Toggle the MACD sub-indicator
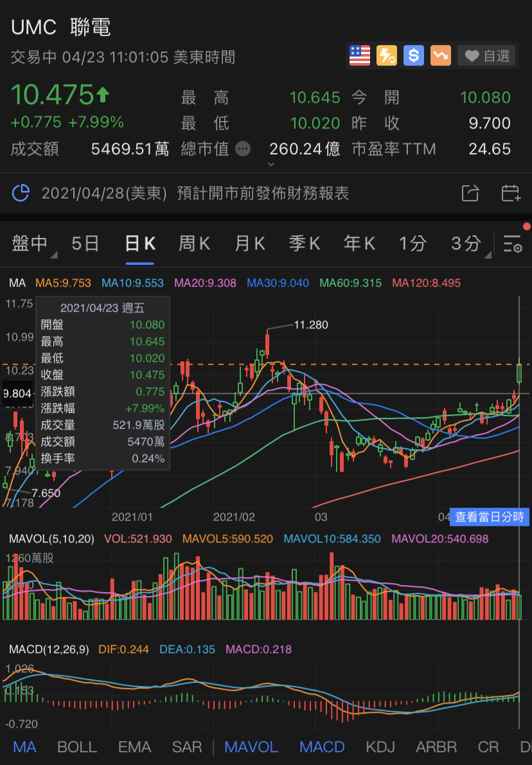 point(322,747)
